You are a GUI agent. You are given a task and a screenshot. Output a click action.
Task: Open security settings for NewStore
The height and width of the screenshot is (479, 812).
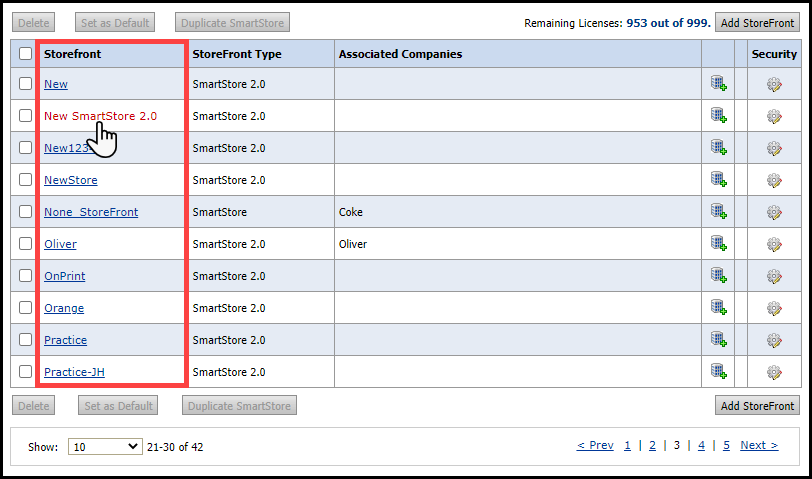(773, 180)
